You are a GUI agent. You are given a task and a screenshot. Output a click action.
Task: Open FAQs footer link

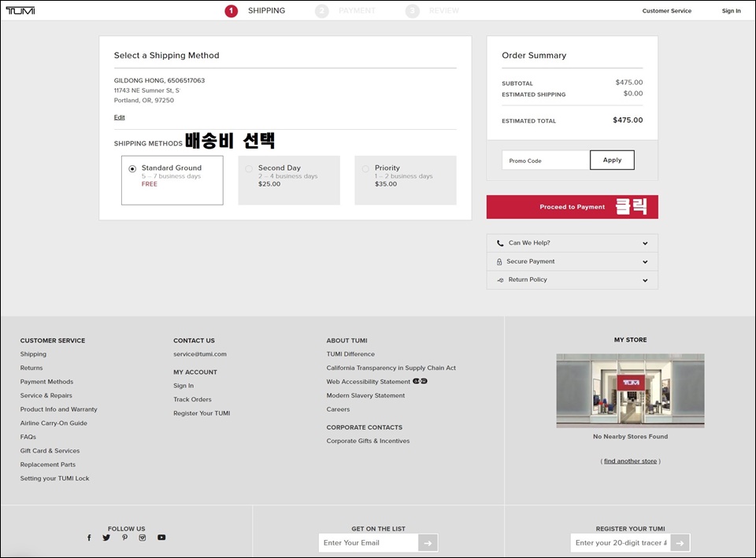click(28, 437)
